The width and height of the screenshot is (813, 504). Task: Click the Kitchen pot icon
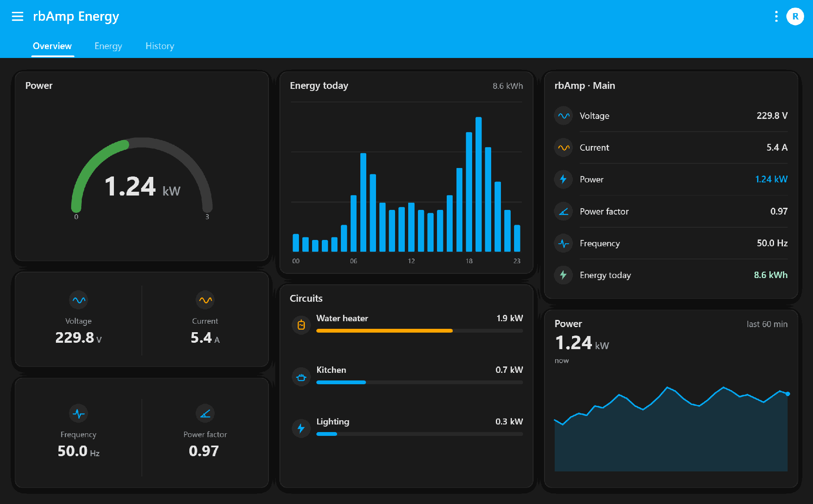[301, 377]
